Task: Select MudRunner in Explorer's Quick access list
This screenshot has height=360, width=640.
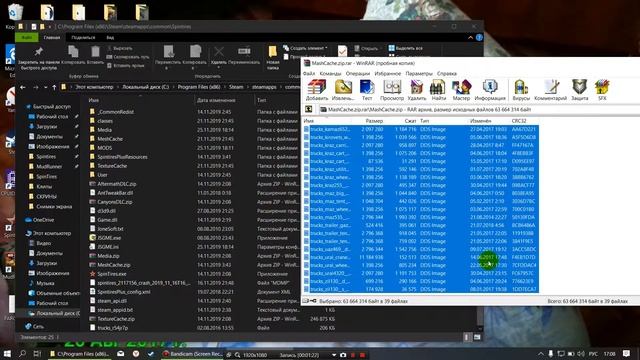Action: 49,167
